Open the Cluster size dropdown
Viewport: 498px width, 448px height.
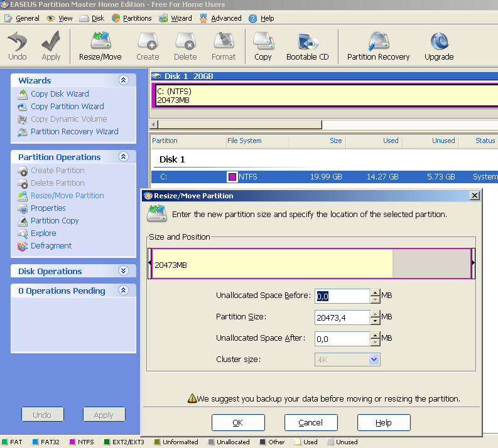[x=374, y=360]
